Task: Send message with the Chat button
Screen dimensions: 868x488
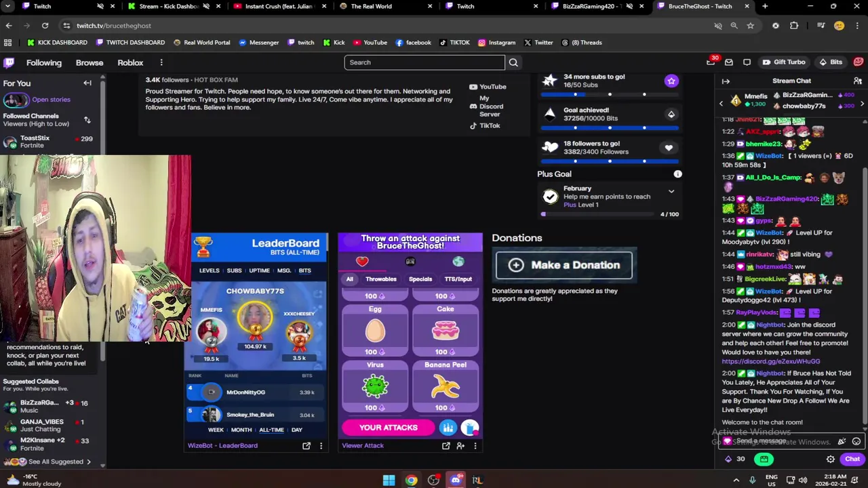Action: point(852,459)
